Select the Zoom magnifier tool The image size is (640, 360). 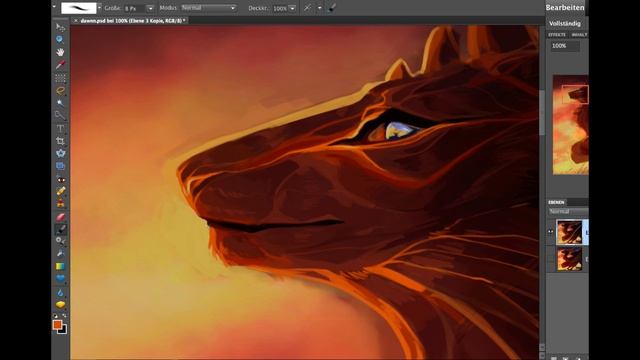coord(60,40)
